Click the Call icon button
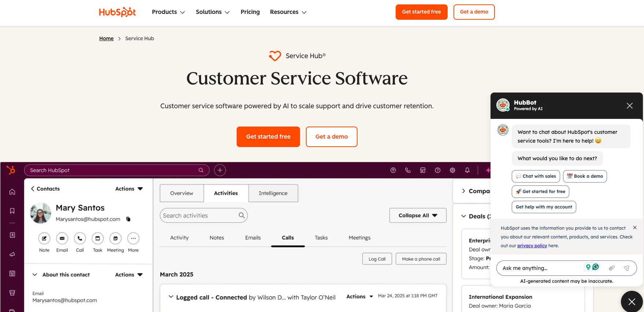The width and height of the screenshot is (644, 312). click(x=80, y=238)
